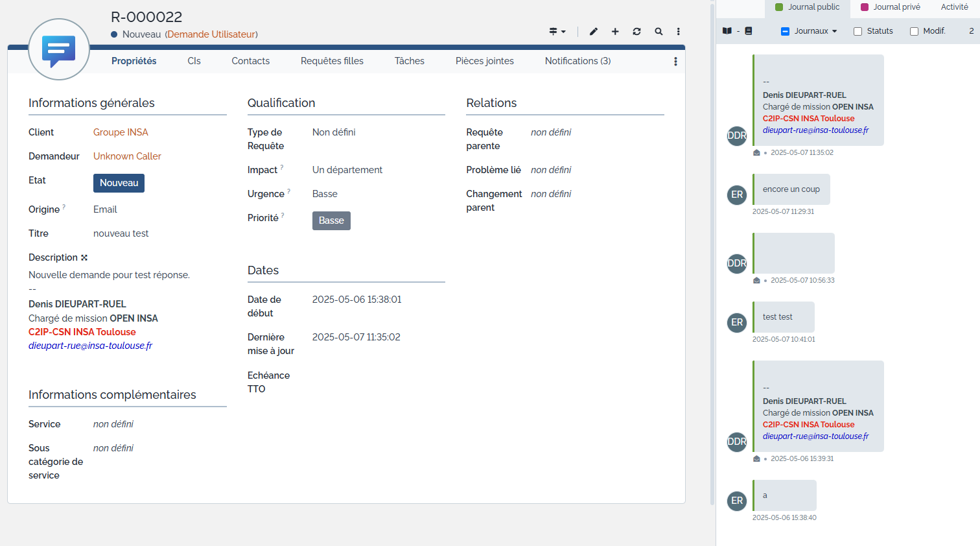Open the header three-dot actions menu
This screenshot has height=546, width=980.
point(679,31)
